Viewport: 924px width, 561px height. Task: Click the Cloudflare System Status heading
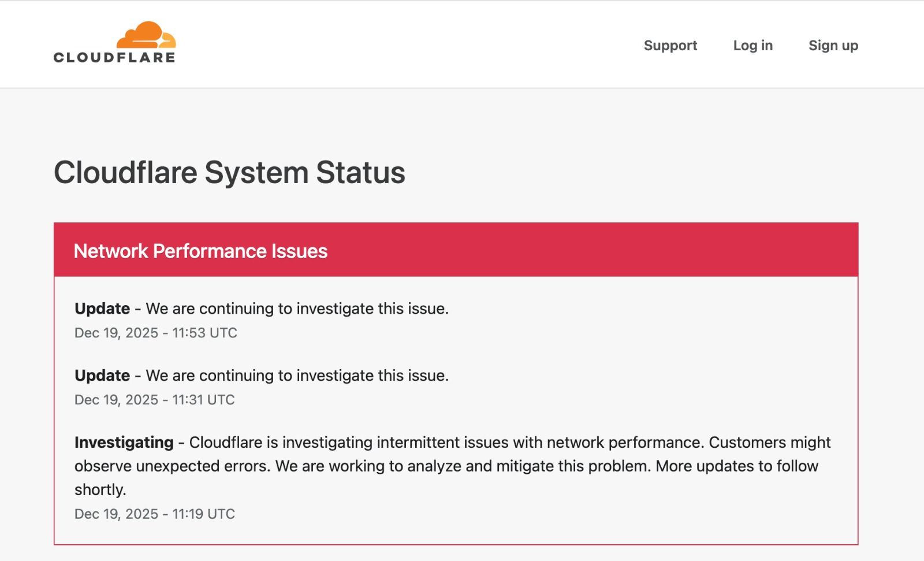tap(229, 172)
